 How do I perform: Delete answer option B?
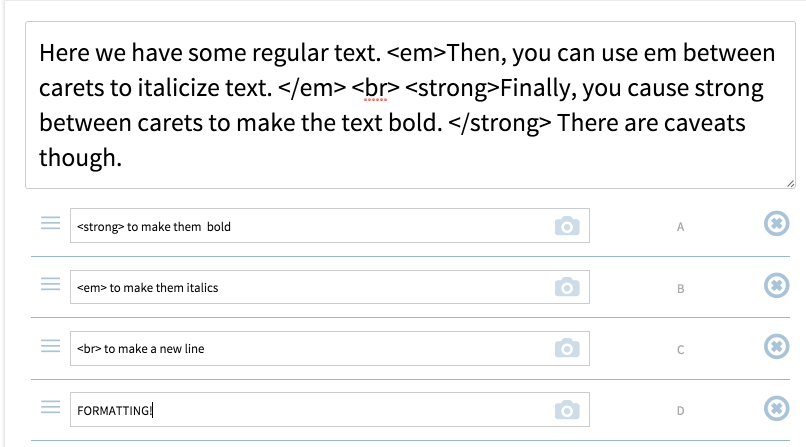(x=776, y=286)
